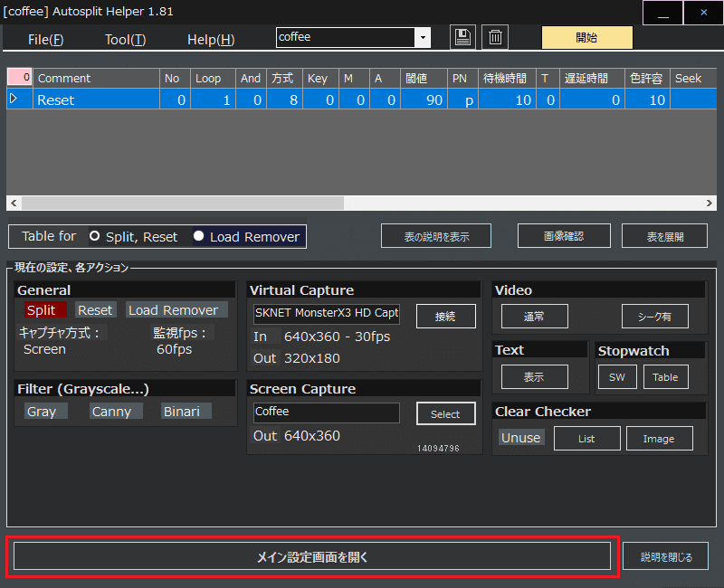Click the p cell in PN column
The height and width of the screenshot is (588, 724).
462,100
